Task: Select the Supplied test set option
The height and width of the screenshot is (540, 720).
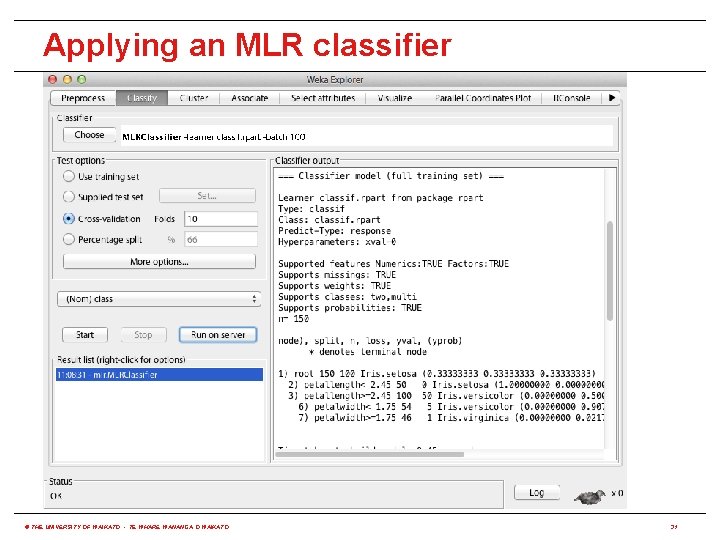Action: [103, 197]
